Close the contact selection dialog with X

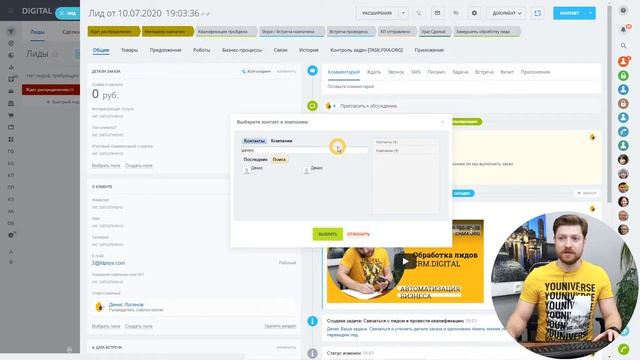tap(443, 122)
